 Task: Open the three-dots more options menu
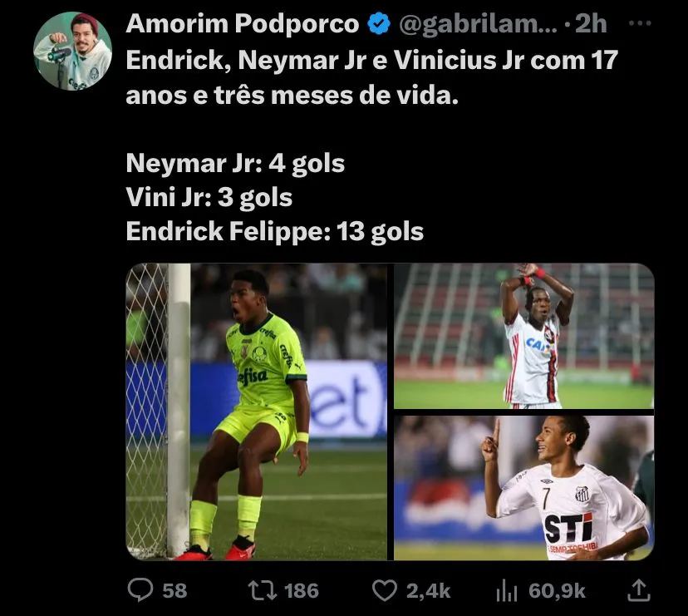click(640, 23)
